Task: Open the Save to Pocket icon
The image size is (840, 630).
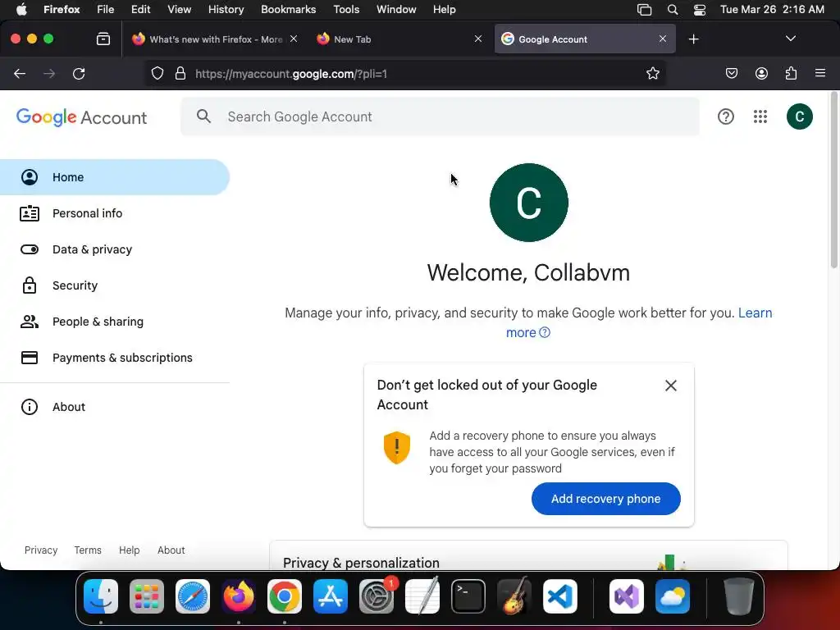Action: coord(731,73)
